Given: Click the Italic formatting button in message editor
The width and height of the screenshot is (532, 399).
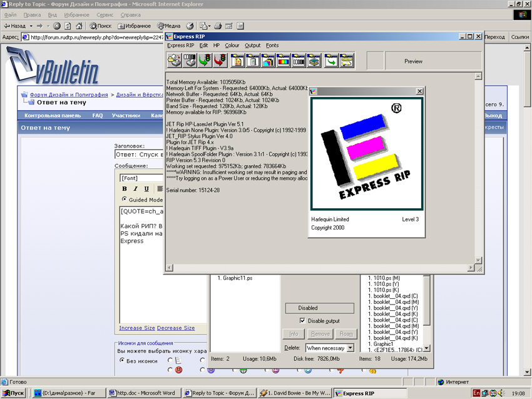Looking at the screenshot, I should click(x=135, y=189).
